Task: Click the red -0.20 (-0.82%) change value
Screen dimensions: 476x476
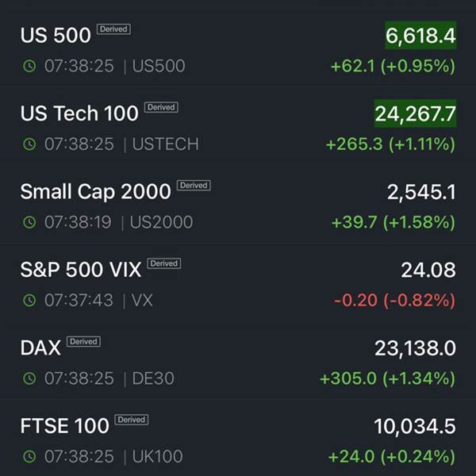Action: (394, 301)
